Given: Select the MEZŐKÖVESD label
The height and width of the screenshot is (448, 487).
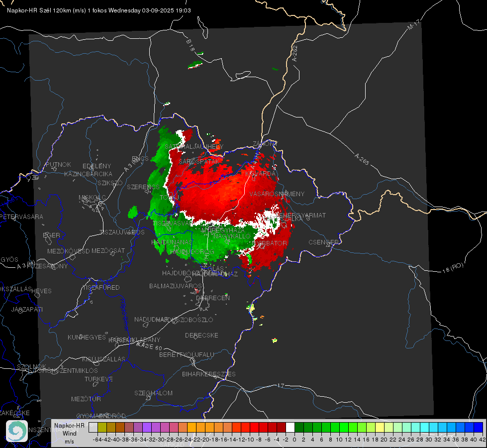Looking at the screenshot, I should pos(68,251).
